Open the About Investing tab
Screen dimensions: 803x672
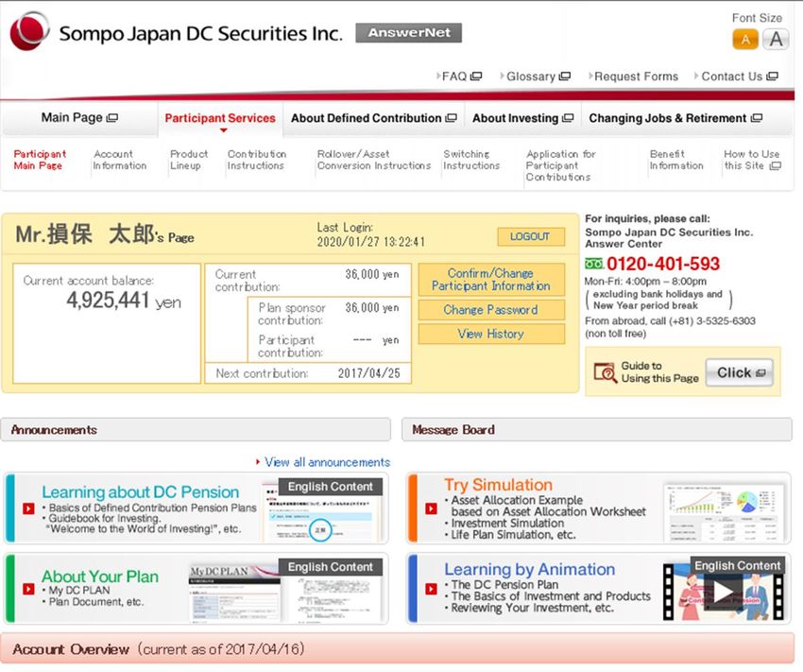[522, 118]
